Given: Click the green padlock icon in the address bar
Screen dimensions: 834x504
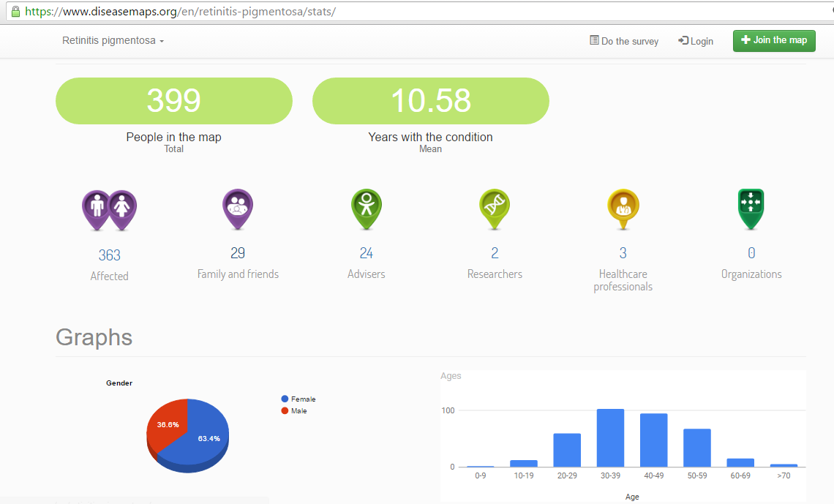Looking at the screenshot, I should click(15, 11).
